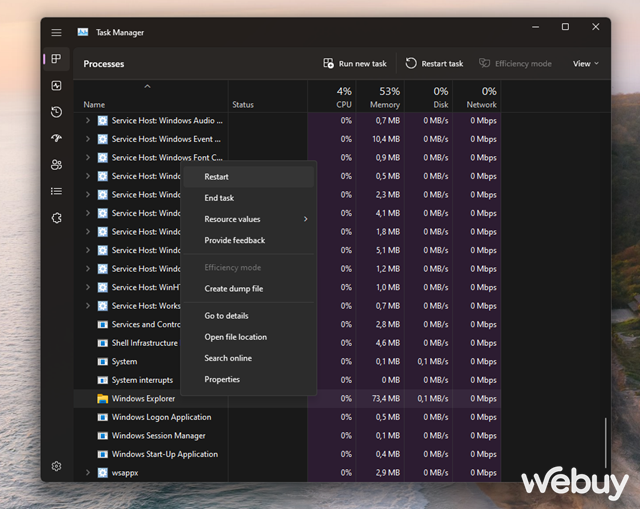Select the Windows Logon Application row
640x509 pixels.
pos(287,417)
